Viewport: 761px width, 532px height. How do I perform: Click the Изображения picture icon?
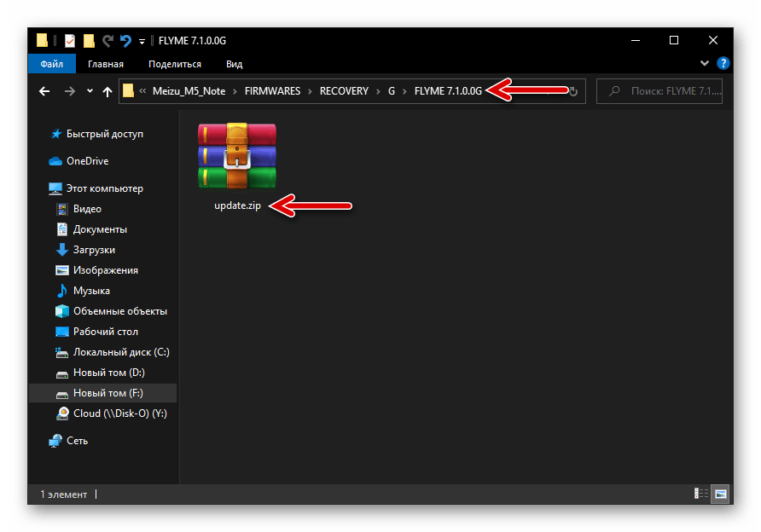click(62, 270)
